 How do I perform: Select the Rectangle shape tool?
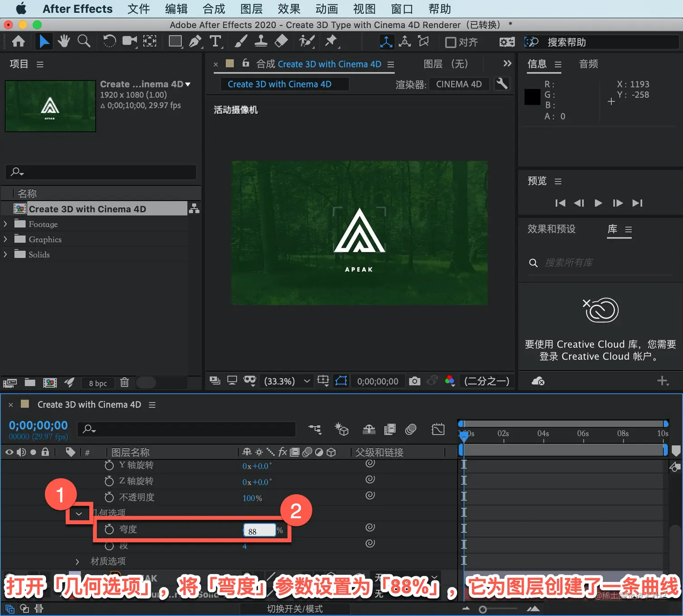(x=175, y=42)
